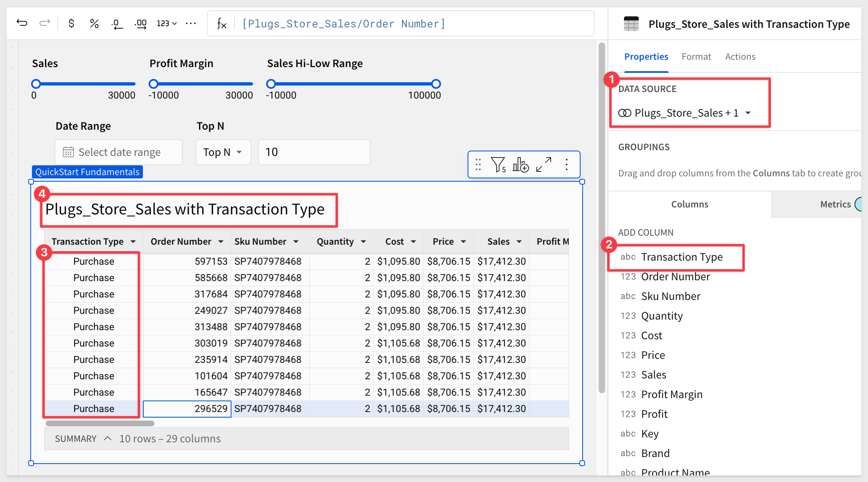Click the join icon beside data source
Viewport: 868px width, 482px height.
click(x=624, y=113)
